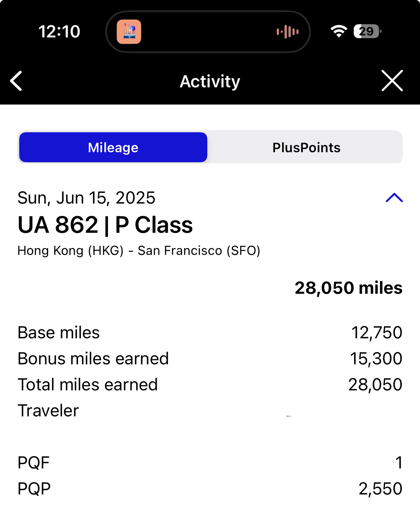
Task: Tap the back arrow icon
Action: coord(16,81)
